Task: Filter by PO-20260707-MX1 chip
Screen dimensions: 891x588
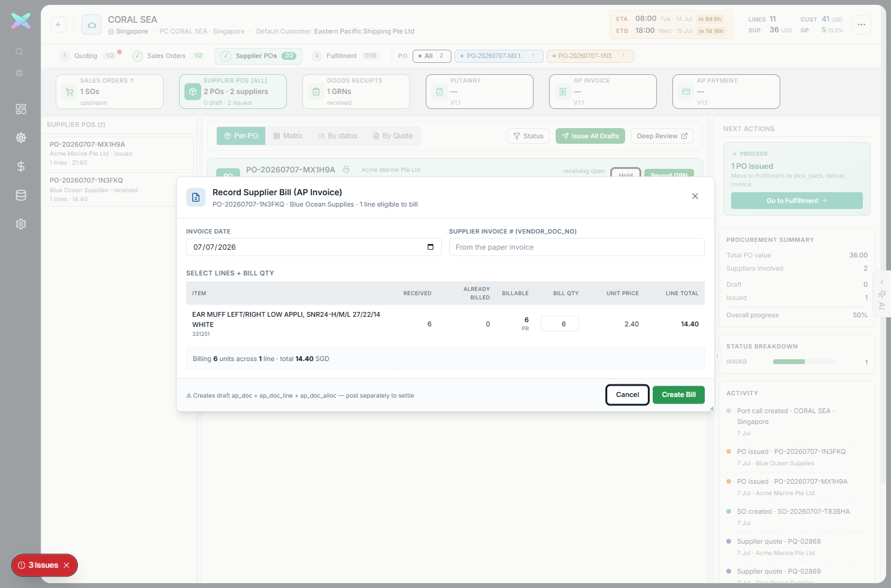Action: pos(499,56)
